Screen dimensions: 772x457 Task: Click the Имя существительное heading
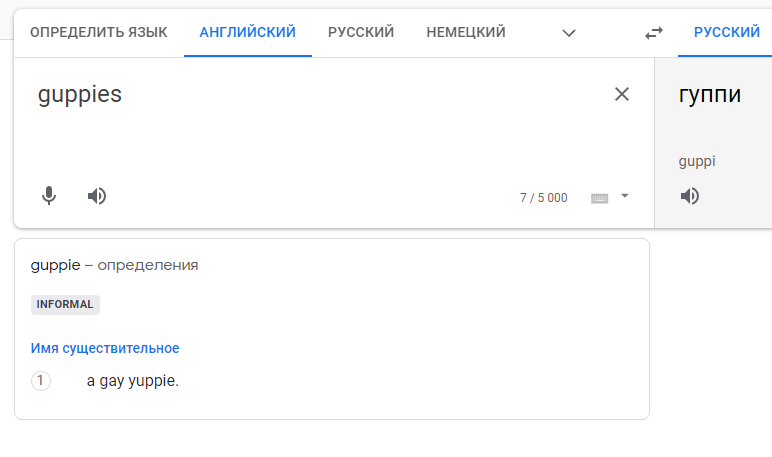105,348
